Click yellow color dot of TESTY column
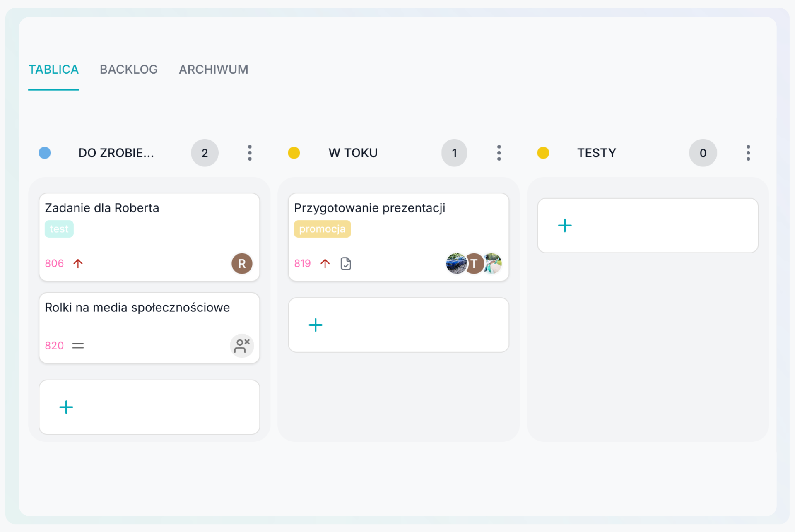 click(x=543, y=153)
